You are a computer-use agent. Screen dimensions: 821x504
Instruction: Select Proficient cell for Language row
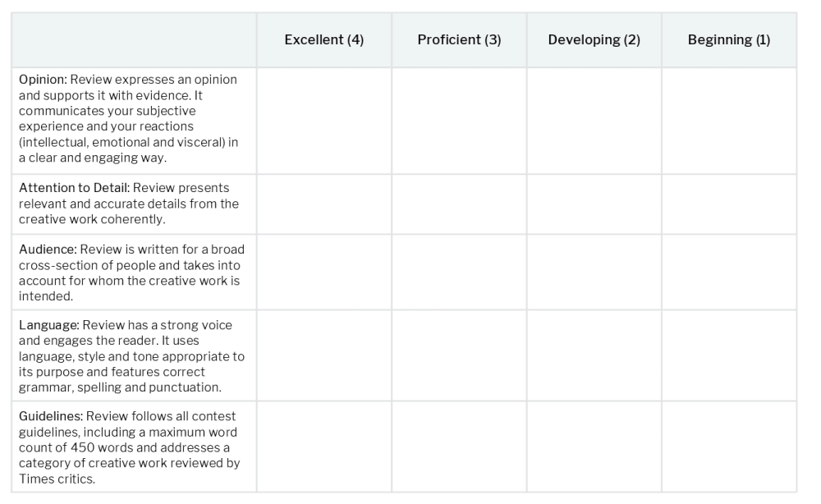pyautogui.click(x=459, y=356)
